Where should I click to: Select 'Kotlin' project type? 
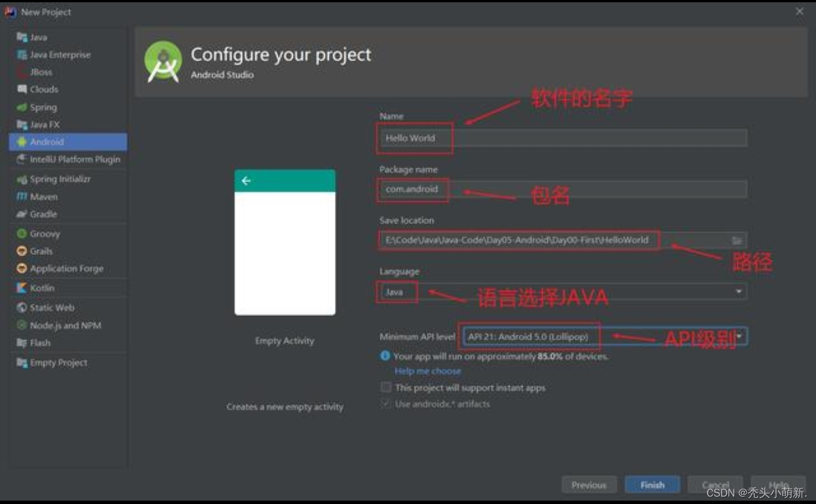(x=42, y=288)
